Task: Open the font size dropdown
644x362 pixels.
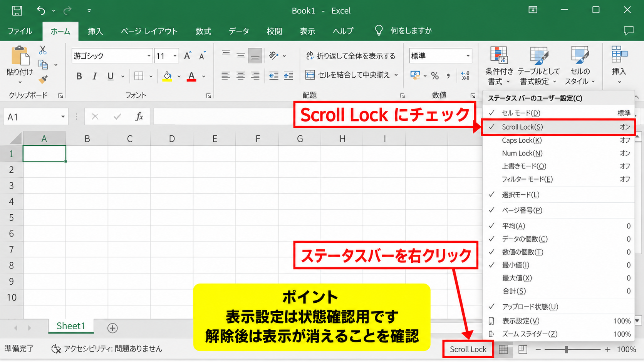Action: pyautogui.click(x=175, y=56)
